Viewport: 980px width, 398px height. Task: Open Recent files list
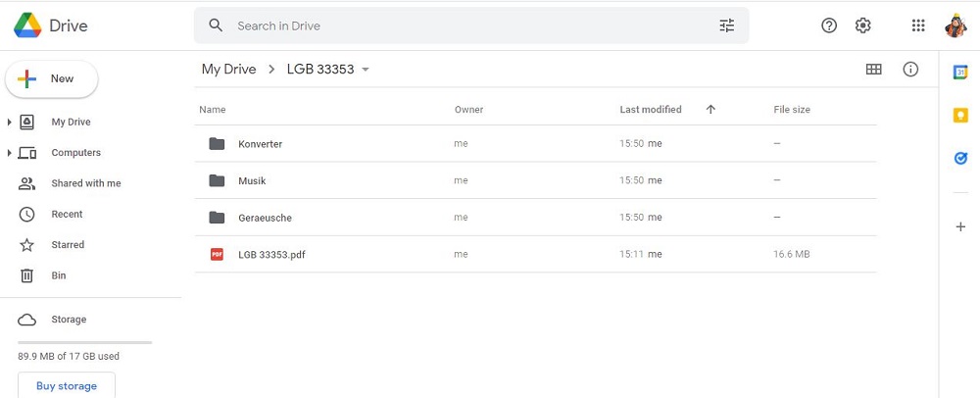coord(67,215)
